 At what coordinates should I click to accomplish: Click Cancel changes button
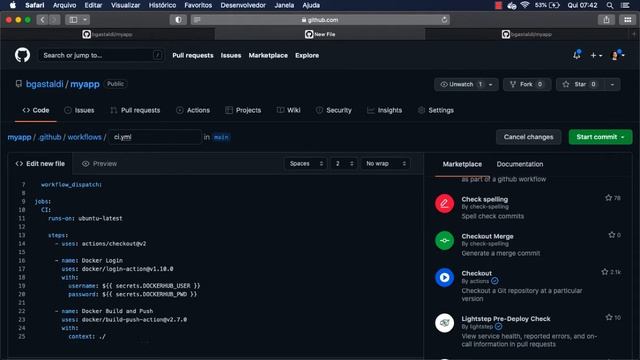529,137
